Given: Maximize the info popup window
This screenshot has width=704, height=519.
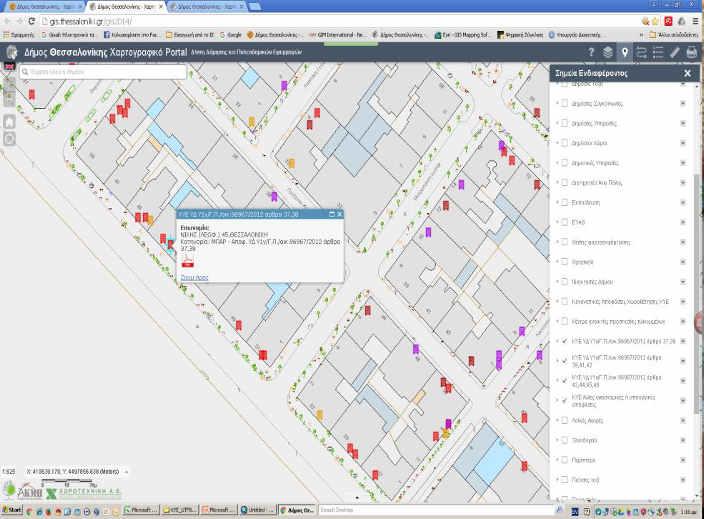Looking at the screenshot, I should (332, 214).
